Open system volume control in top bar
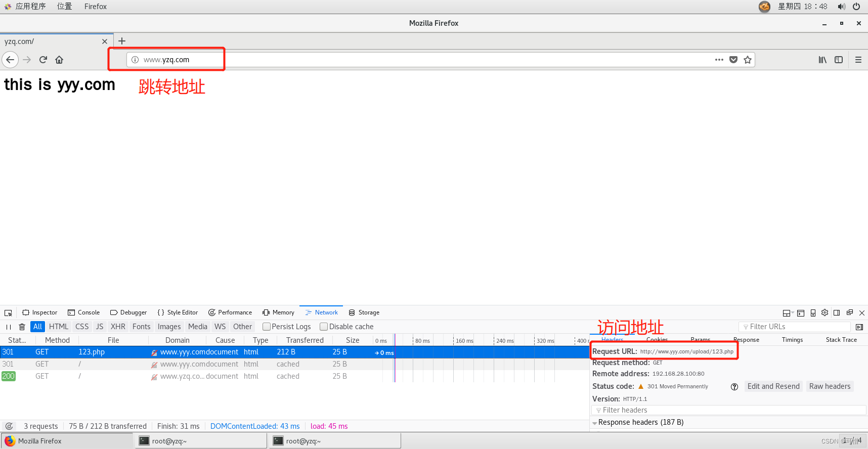This screenshot has height=449, width=868. click(x=842, y=7)
